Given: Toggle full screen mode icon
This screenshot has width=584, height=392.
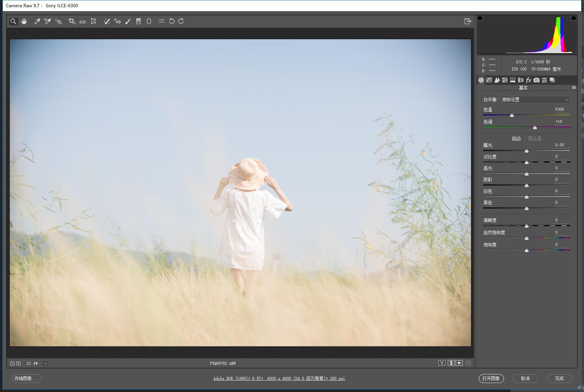Looking at the screenshot, I should tap(467, 21).
